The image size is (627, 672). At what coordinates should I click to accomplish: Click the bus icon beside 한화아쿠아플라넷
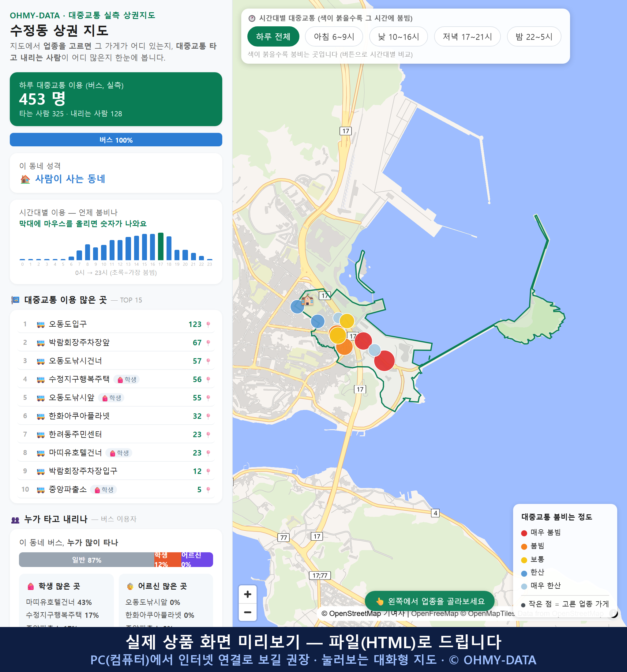[x=40, y=416]
